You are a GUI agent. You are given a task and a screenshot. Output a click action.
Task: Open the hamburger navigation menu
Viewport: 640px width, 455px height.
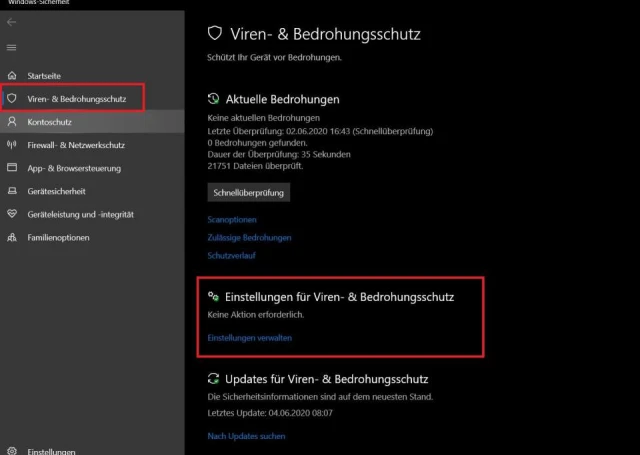(11, 48)
